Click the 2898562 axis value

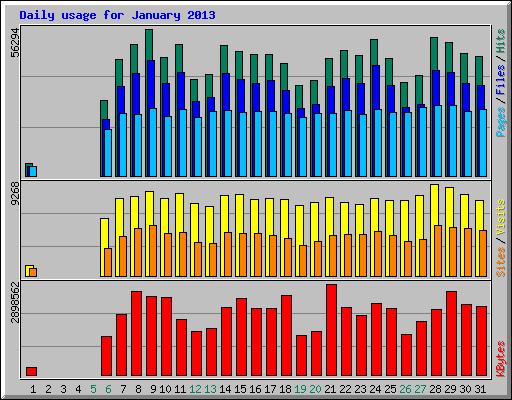click(16, 302)
